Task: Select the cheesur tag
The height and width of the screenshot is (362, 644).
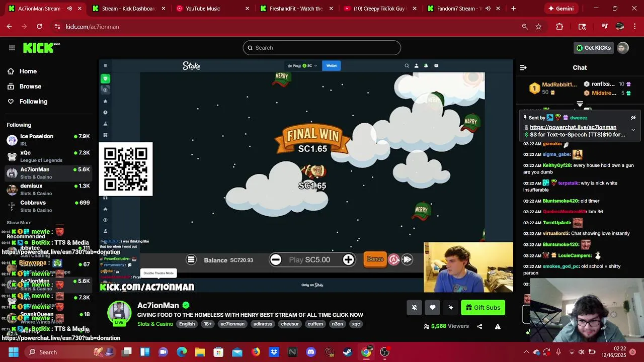Action: (x=290, y=324)
